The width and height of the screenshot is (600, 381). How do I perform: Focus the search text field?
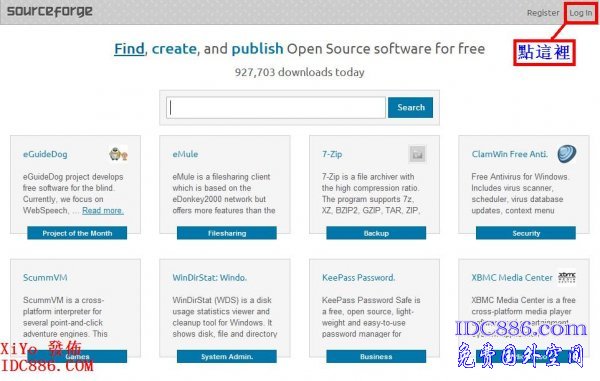(x=276, y=107)
